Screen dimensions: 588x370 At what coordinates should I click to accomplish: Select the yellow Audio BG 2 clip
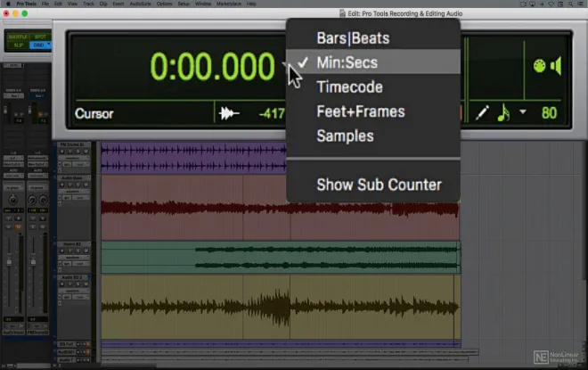281,307
